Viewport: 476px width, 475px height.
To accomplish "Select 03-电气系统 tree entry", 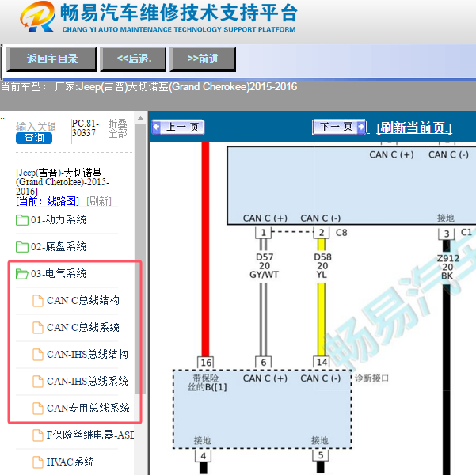I will point(59,274).
